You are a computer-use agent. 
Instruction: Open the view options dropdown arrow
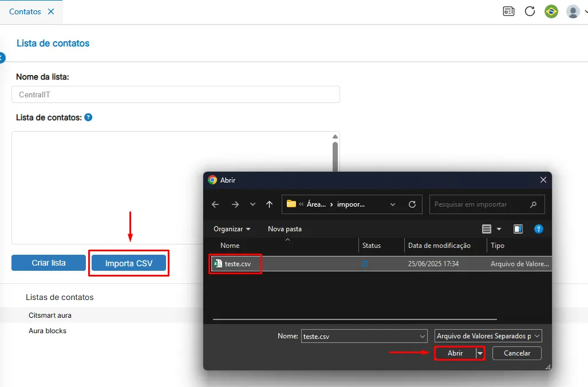[x=499, y=229]
